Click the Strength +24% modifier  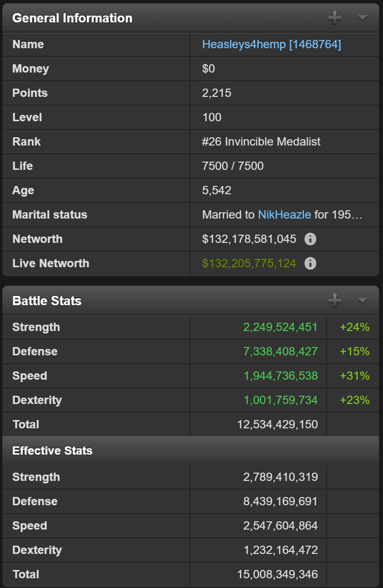pos(354,327)
